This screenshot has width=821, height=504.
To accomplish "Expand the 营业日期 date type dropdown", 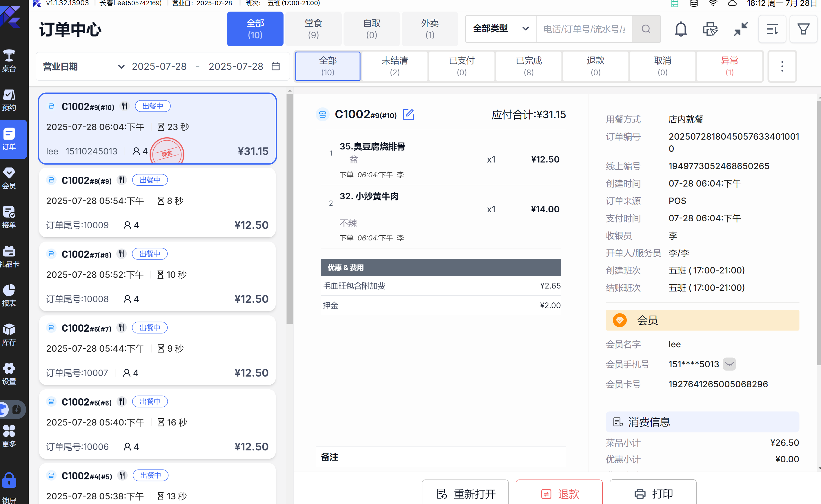I will (83, 66).
